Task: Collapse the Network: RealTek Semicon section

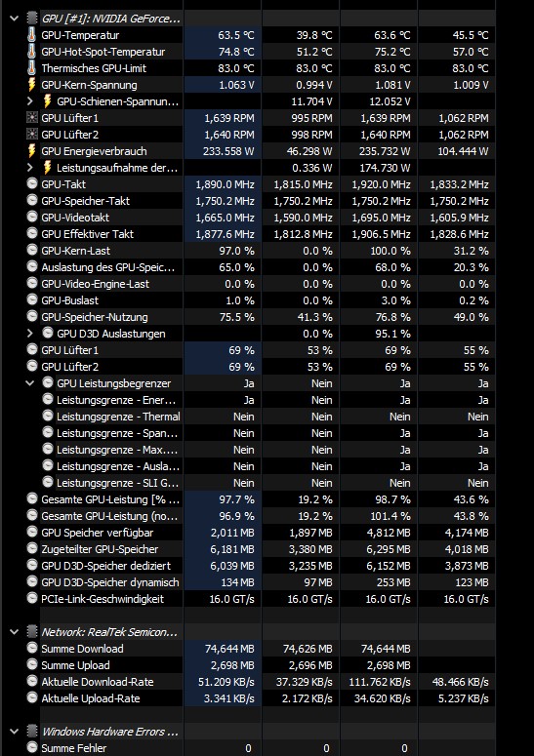Action: [x=14, y=632]
